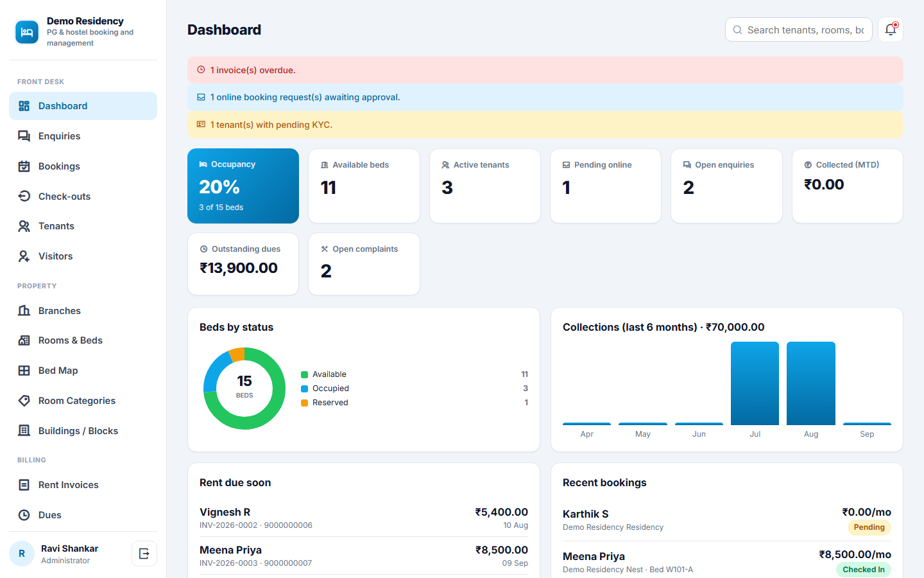Image resolution: width=924 pixels, height=578 pixels.
Task: Click the Check-outs arrow icon
Action: point(24,197)
